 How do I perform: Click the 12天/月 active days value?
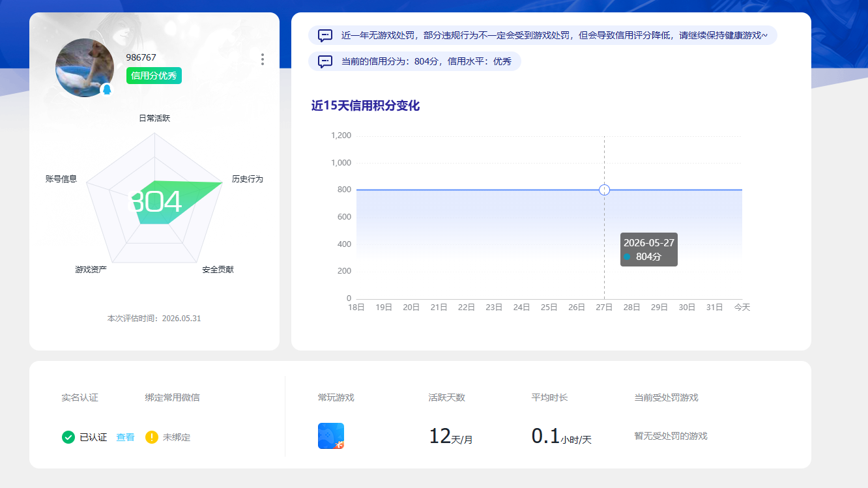pyautogui.click(x=451, y=436)
